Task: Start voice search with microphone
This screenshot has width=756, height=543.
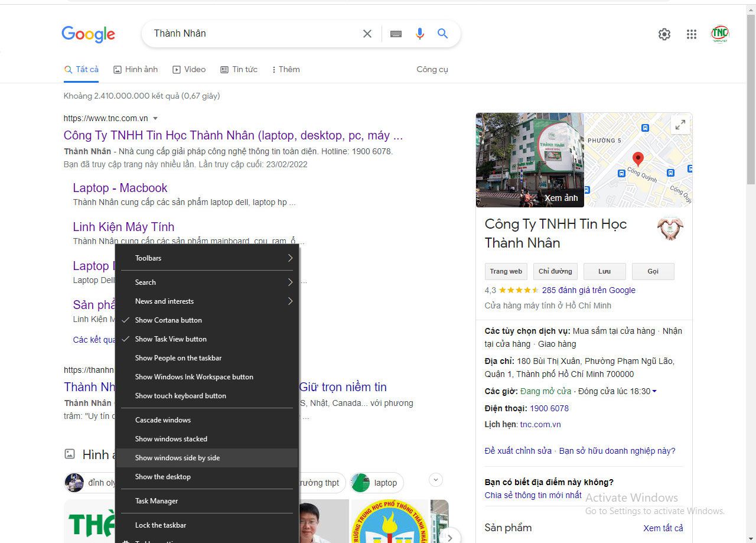Action: [420, 34]
